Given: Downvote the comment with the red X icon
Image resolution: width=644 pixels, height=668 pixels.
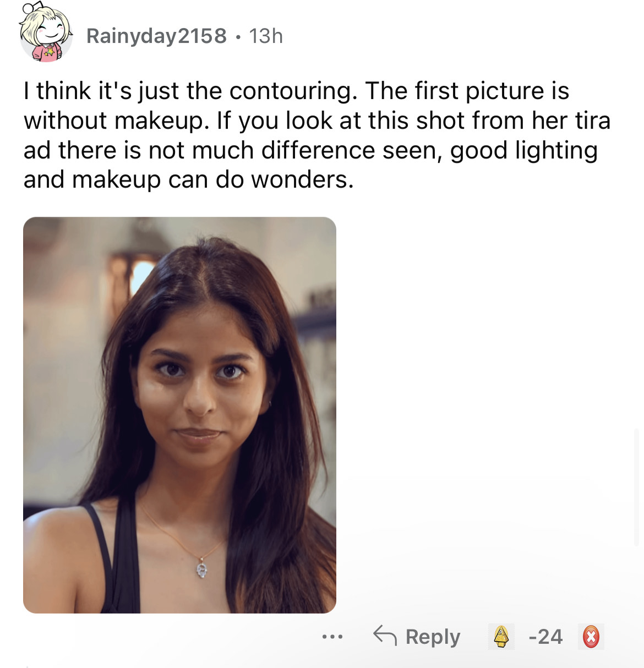Looking at the screenshot, I should (591, 637).
